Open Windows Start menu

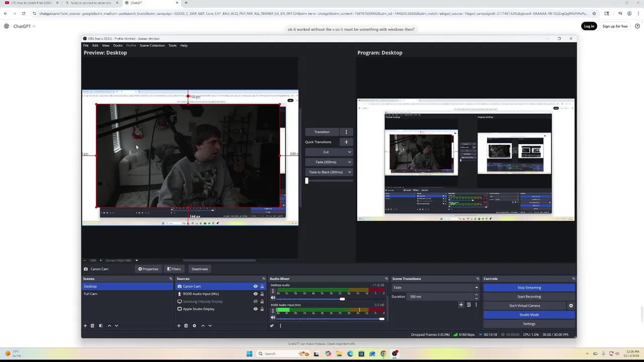pyautogui.click(x=249, y=353)
